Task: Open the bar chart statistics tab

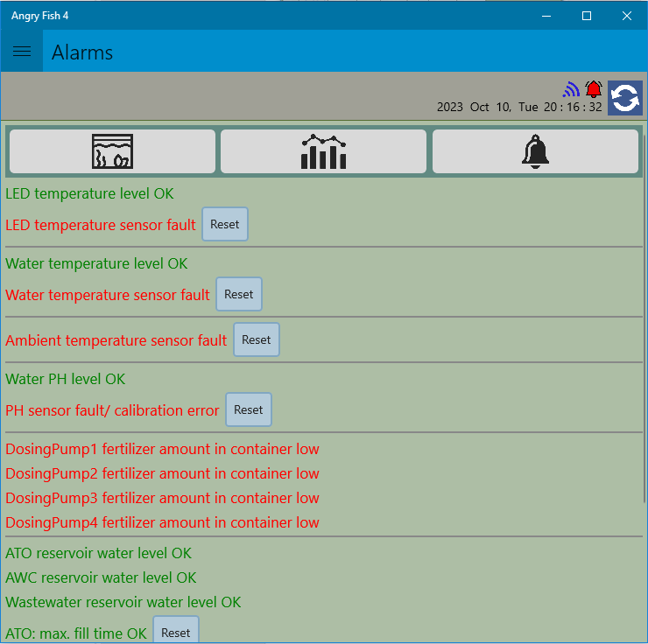Action: click(x=324, y=151)
